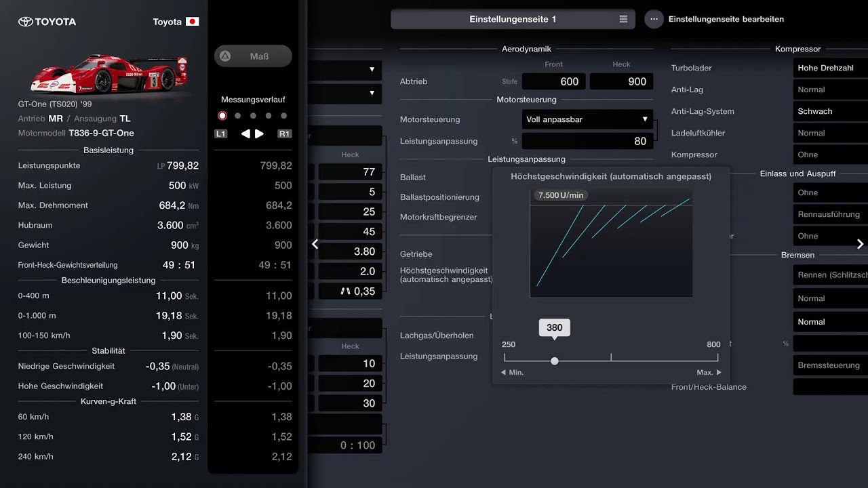
Task: Click the R1 shoulder button icon
Action: 284,134
